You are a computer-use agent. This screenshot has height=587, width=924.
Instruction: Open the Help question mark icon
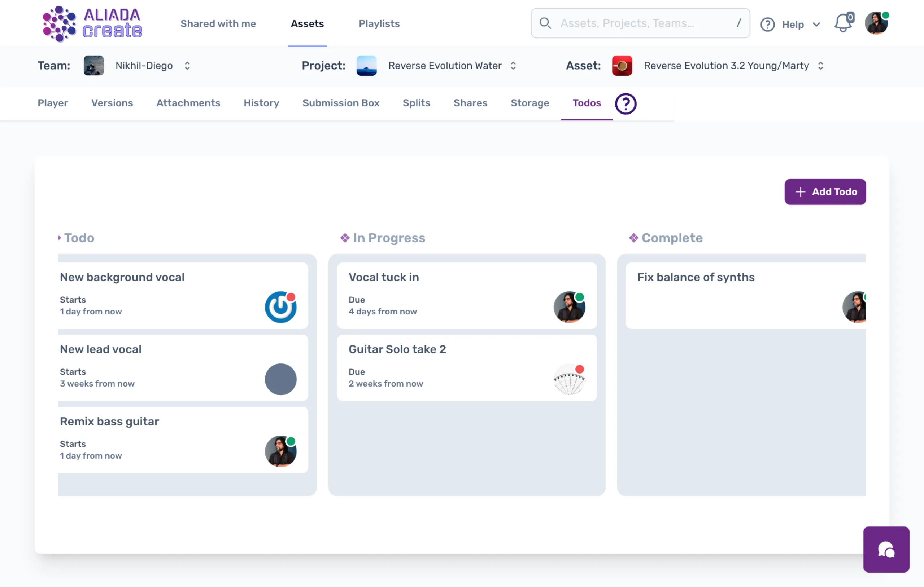(767, 24)
